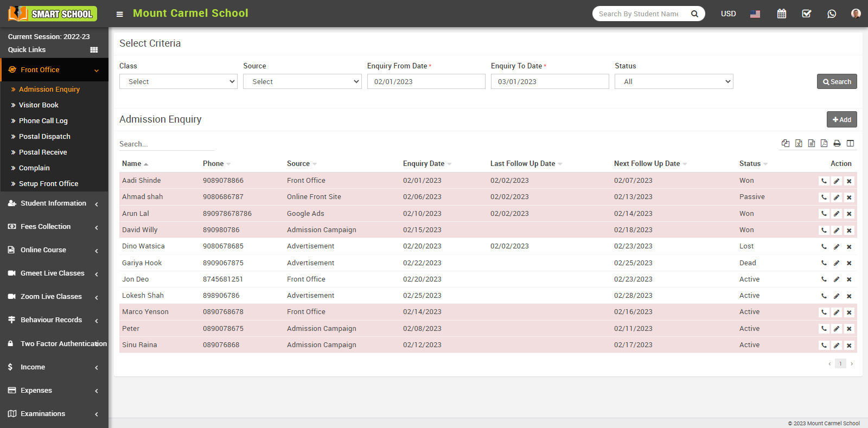Print the admission enquiry list
The image size is (868, 428).
click(837, 143)
